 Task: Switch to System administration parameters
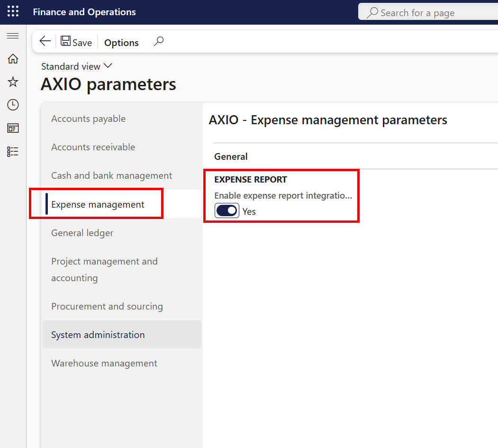(x=98, y=334)
